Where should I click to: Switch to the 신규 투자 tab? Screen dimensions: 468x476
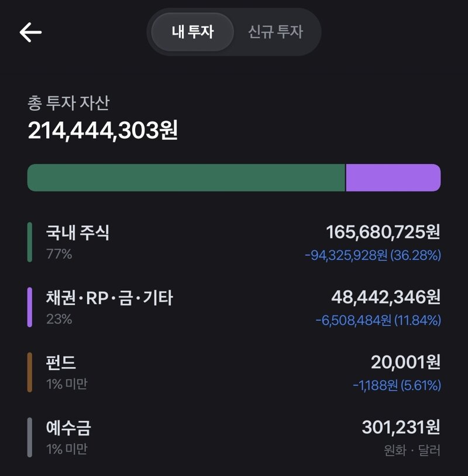[x=276, y=32]
